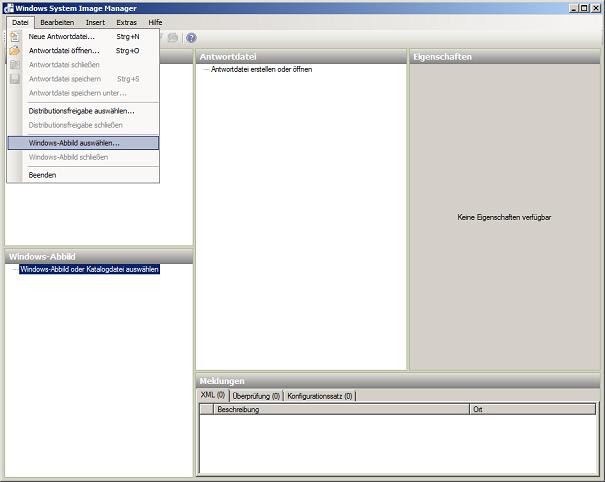Close the Windows System Image Manager window
605x482 pixels.
pyautogui.click(x=595, y=8)
